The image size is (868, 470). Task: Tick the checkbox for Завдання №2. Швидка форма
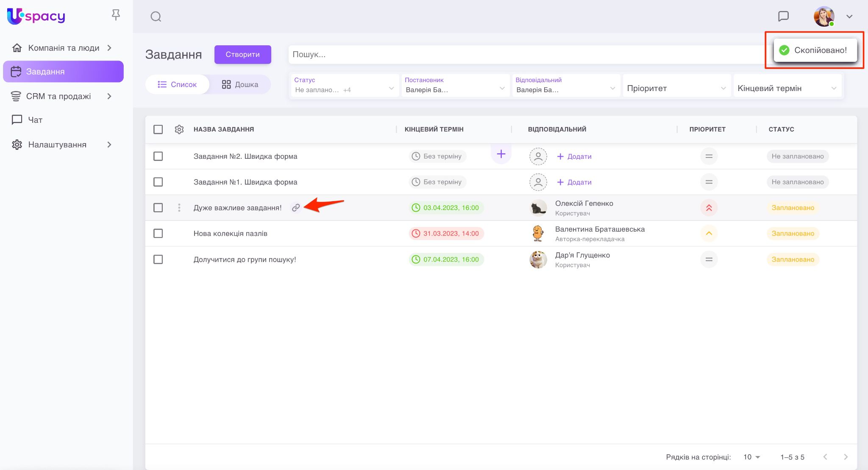tap(158, 156)
